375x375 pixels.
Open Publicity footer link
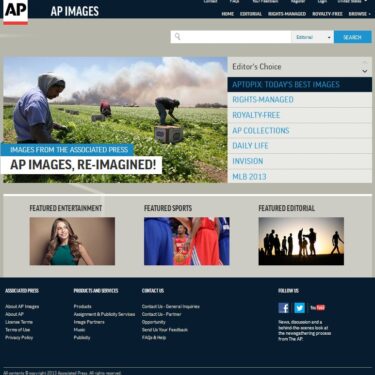point(82,337)
